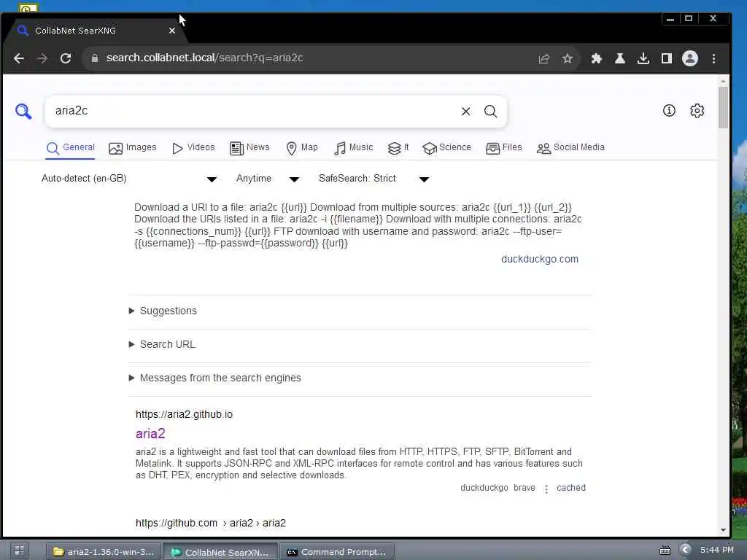Click the SearXNG magnifier logo
This screenshot has width=747, height=560.
[x=23, y=111]
